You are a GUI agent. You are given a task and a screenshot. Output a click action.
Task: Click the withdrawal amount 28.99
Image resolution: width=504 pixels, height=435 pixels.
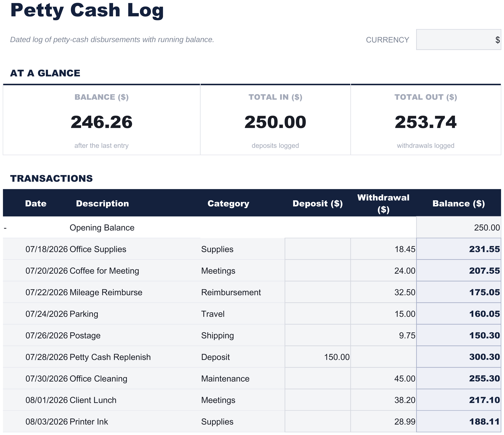click(x=383, y=421)
